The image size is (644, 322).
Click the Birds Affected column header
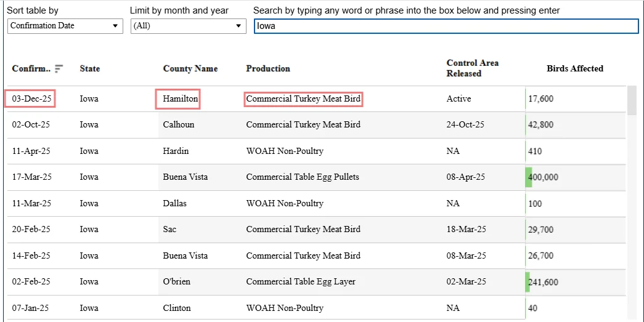574,68
